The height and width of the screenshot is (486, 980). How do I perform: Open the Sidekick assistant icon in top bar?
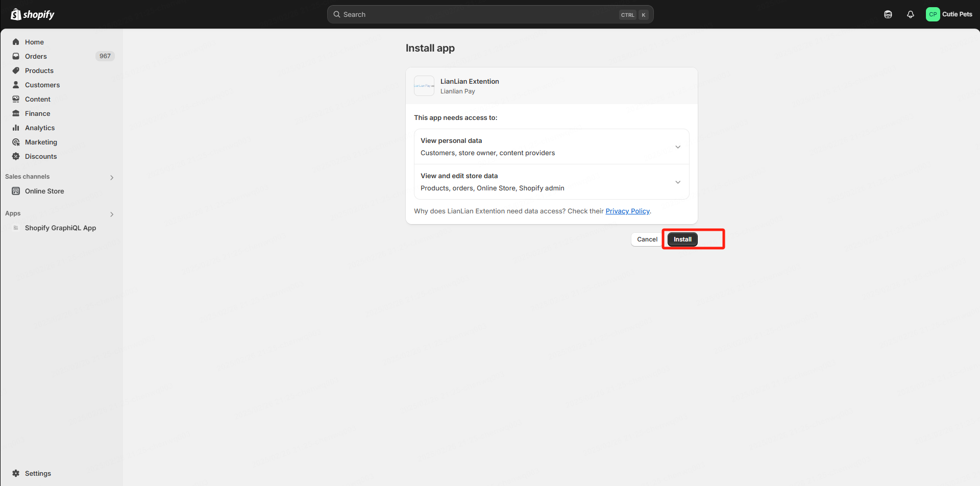[888, 14]
